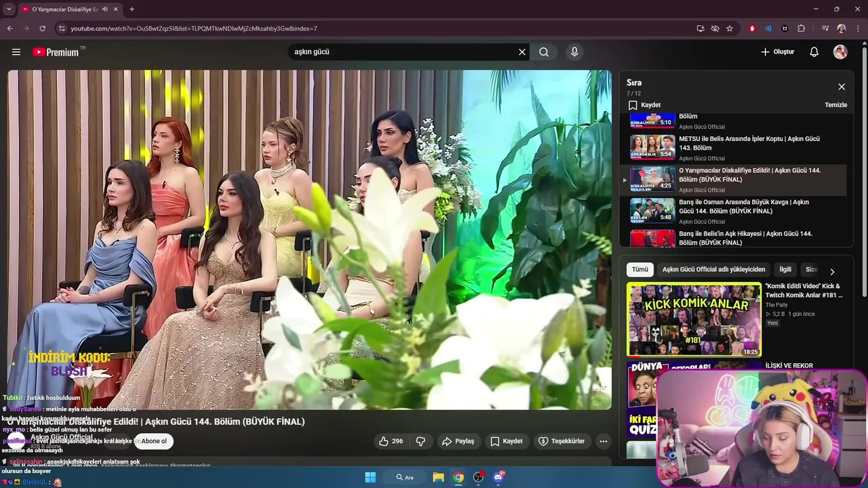Viewport: 868px width, 488px height.
Task: Click the main video player
Action: (310, 240)
